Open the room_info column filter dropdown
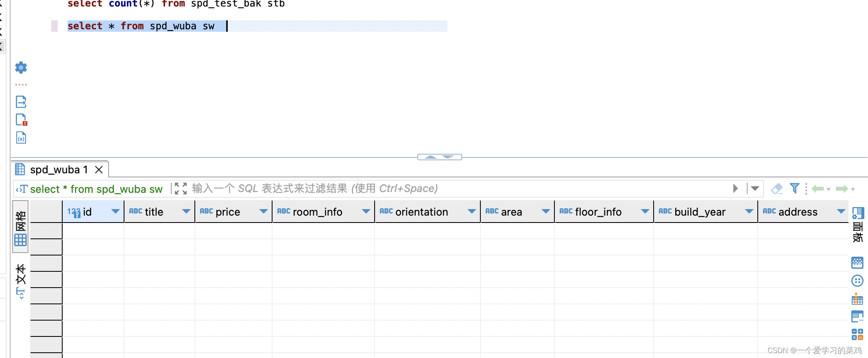The image size is (868, 358). pyautogui.click(x=366, y=211)
